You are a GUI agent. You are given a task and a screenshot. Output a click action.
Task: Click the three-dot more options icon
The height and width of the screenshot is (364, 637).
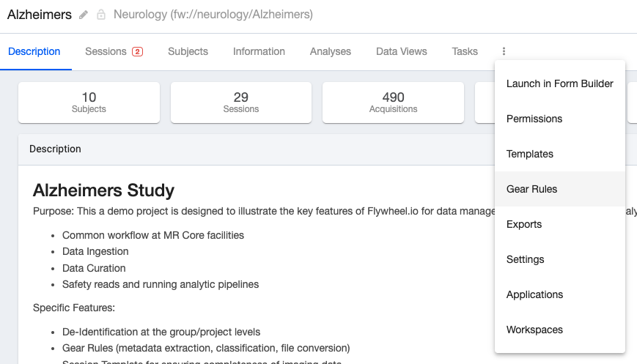click(504, 51)
